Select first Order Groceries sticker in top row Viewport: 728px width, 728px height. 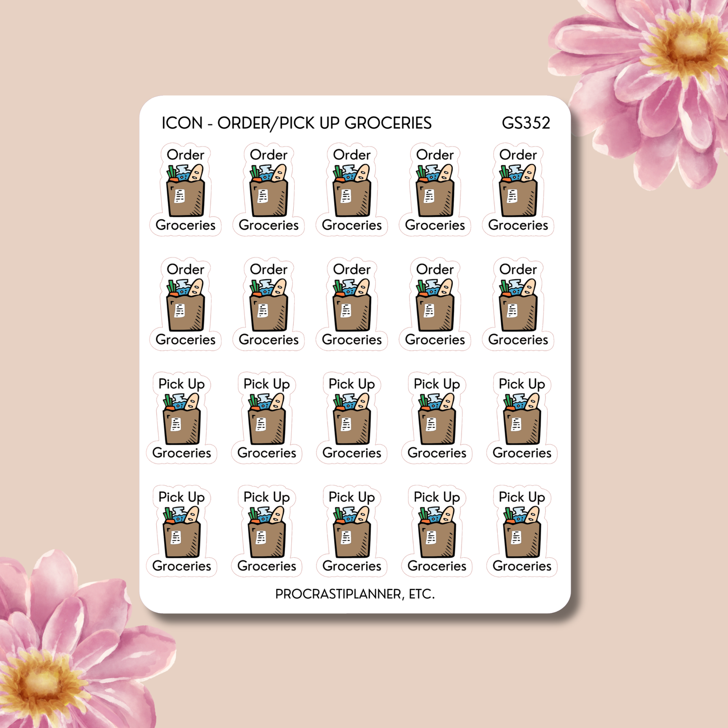point(185,189)
